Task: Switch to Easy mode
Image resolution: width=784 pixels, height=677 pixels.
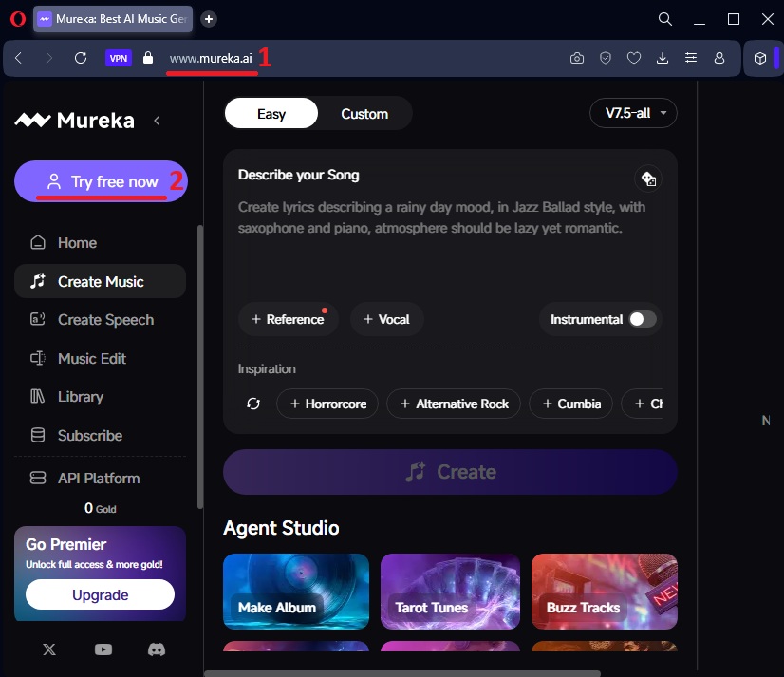Action: (271, 114)
